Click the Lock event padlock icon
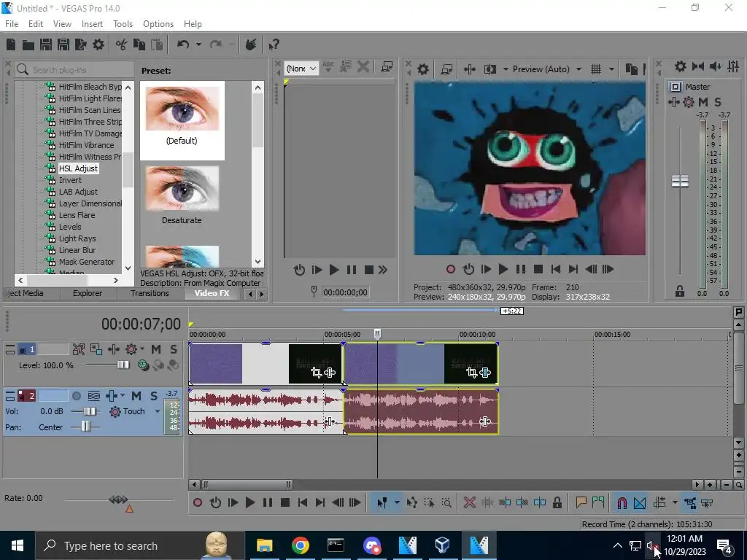The width and height of the screenshot is (747, 560). point(557,502)
